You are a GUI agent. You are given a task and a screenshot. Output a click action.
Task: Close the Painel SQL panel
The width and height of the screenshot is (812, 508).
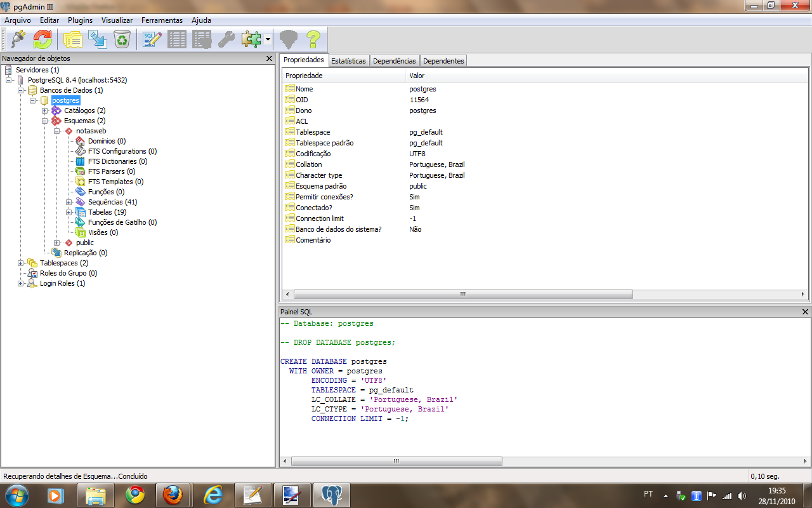pyautogui.click(x=805, y=312)
